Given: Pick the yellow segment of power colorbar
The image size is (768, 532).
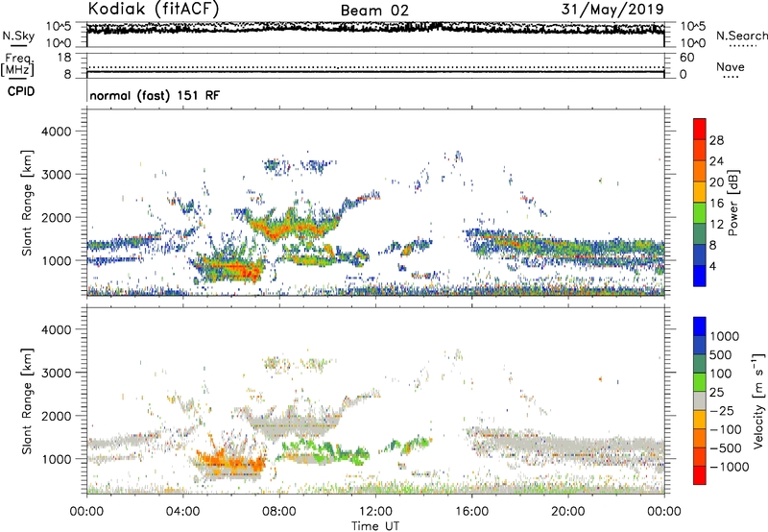Looking at the screenshot, I should [700, 191].
